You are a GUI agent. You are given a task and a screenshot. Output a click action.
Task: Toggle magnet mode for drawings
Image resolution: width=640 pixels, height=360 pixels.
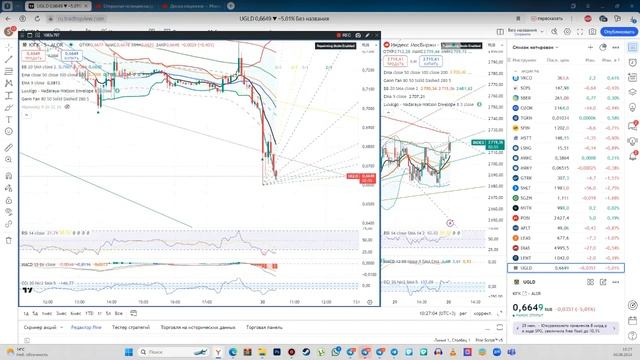tap(9, 176)
